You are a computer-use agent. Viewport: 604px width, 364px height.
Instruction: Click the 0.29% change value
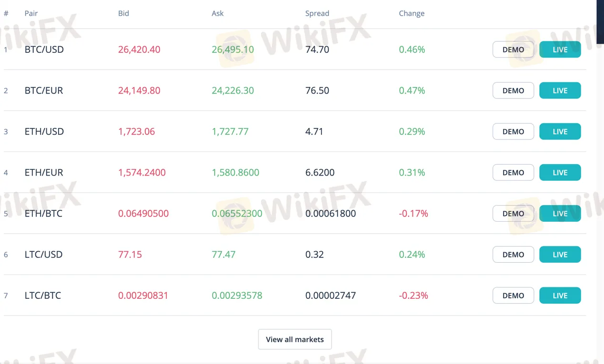[x=412, y=131]
